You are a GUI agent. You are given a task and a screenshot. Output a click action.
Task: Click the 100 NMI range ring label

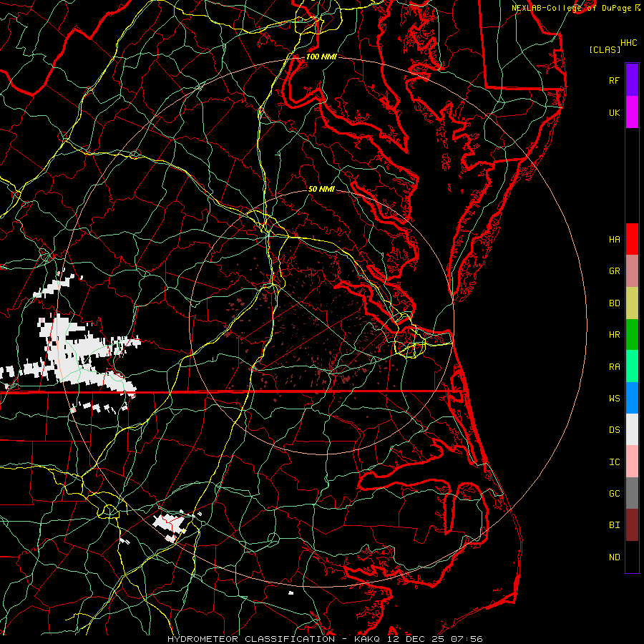coord(321,57)
